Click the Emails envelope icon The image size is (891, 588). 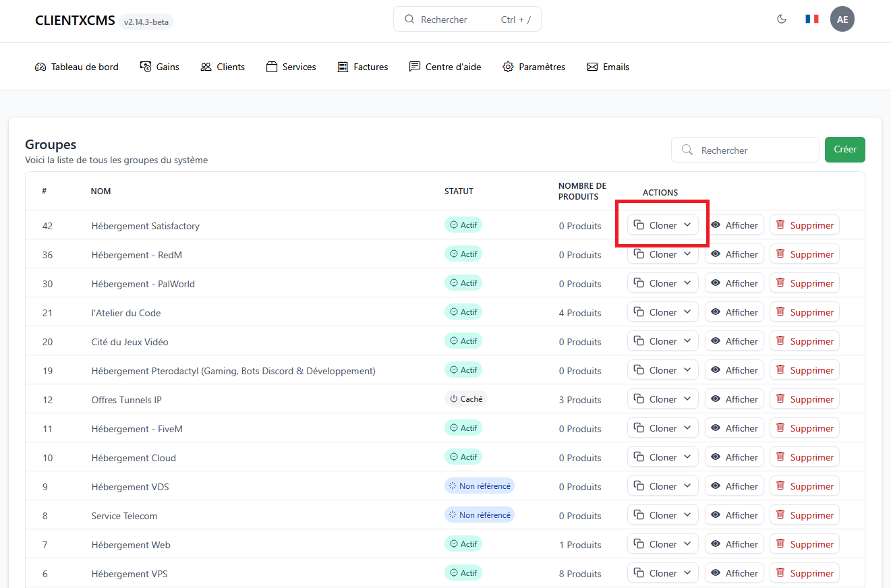pos(592,67)
